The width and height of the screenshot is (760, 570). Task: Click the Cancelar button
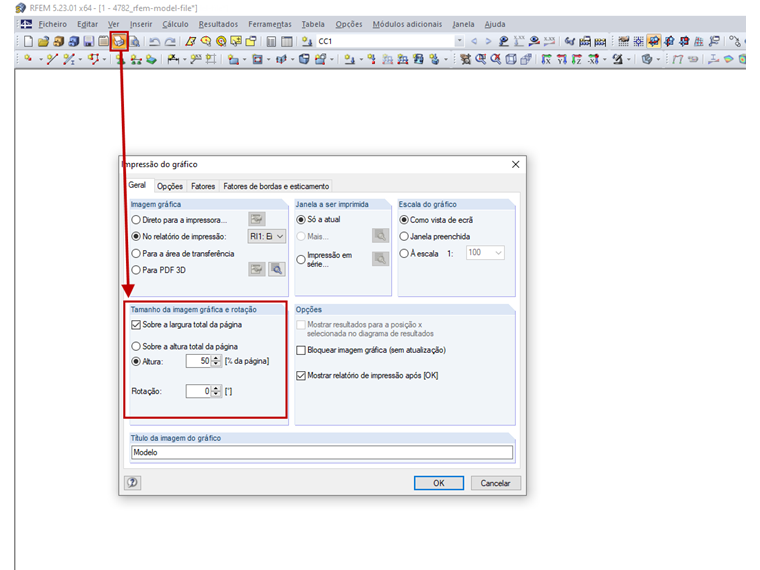[x=495, y=483]
